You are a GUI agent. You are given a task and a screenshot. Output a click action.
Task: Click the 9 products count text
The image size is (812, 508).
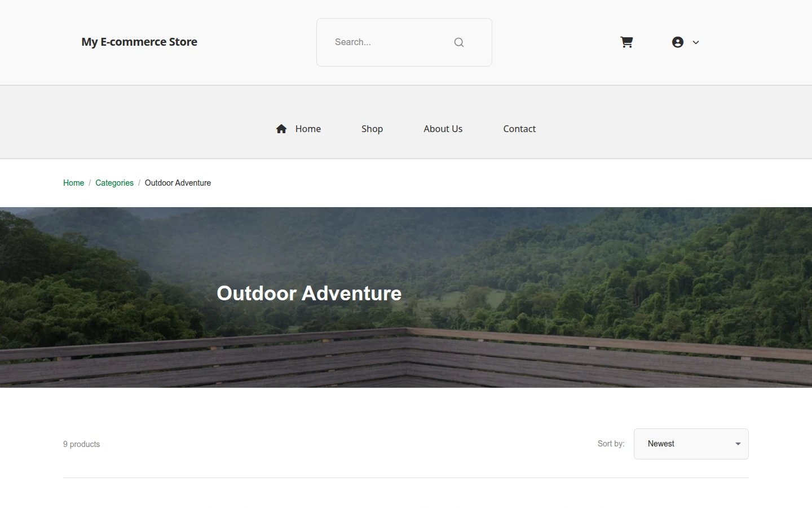(82, 444)
